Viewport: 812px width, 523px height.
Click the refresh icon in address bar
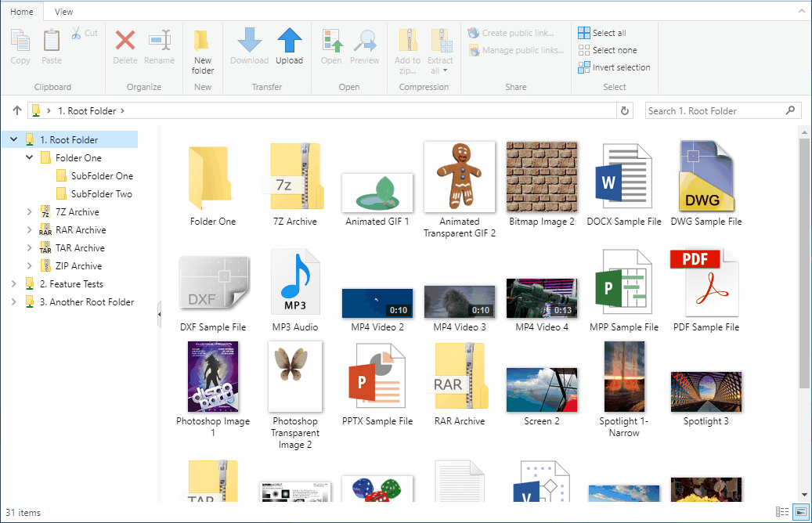click(x=625, y=111)
